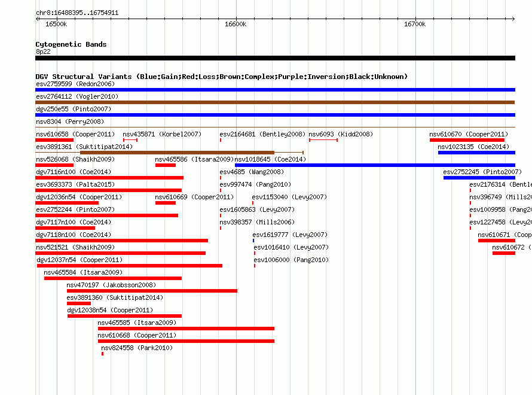Click the nsv435871 (Korbel2007) label
532x395 pixels.
(x=162, y=134)
